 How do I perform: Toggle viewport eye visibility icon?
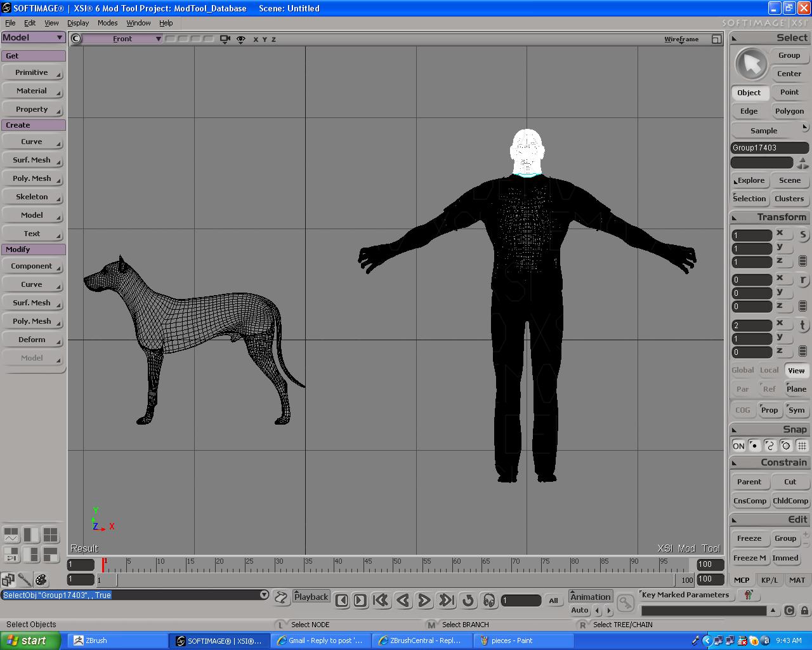tap(241, 39)
